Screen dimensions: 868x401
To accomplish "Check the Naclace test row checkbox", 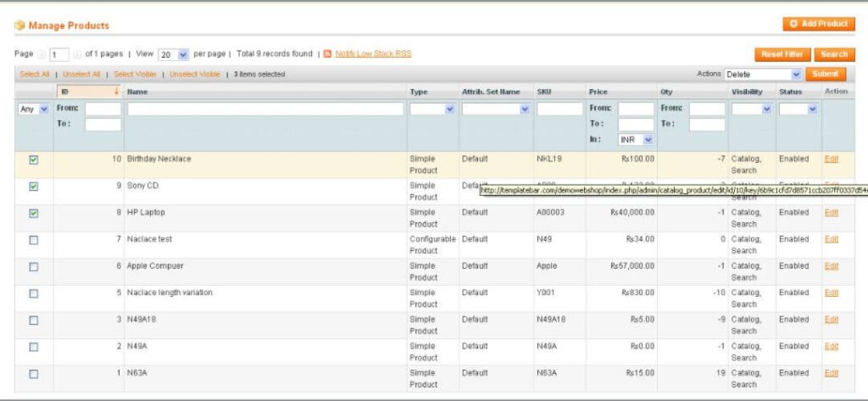I will pyautogui.click(x=34, y=241).
